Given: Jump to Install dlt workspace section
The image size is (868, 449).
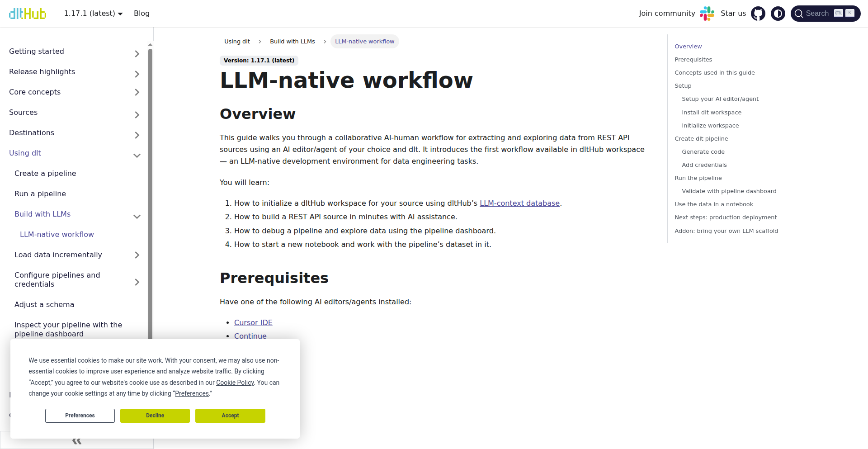Looking at the screenshot, I should tap(712, 113).
